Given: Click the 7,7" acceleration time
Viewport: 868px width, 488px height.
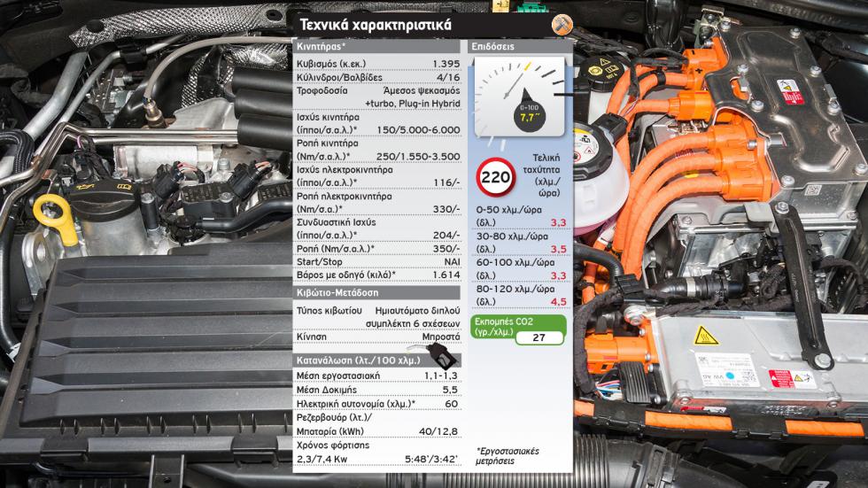Looking at the screenshot, I should (530, 117).
